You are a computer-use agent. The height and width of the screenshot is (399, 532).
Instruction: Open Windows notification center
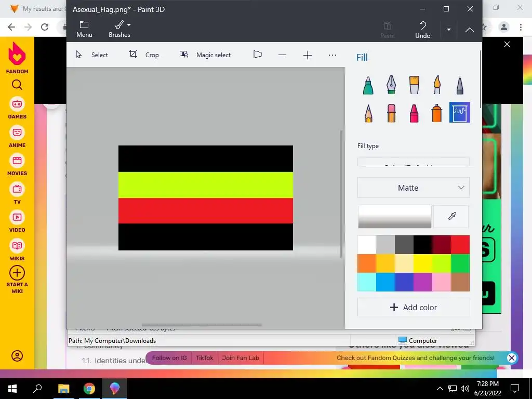point(515,389)
